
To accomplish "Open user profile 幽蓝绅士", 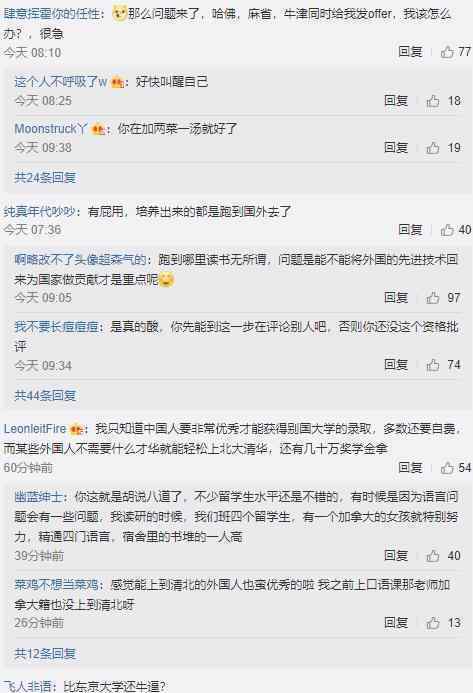I will [38, 497].
